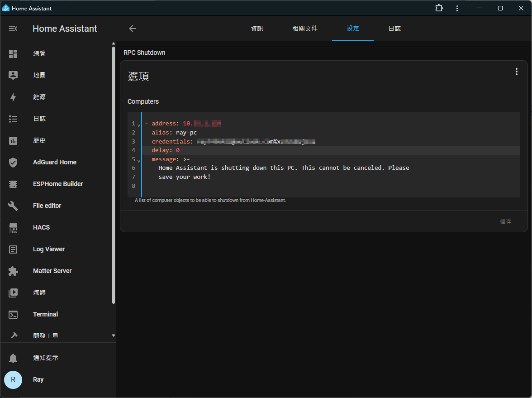
Task: Open the 通知提示 notifications bell icon
Action: click(13, 358)
